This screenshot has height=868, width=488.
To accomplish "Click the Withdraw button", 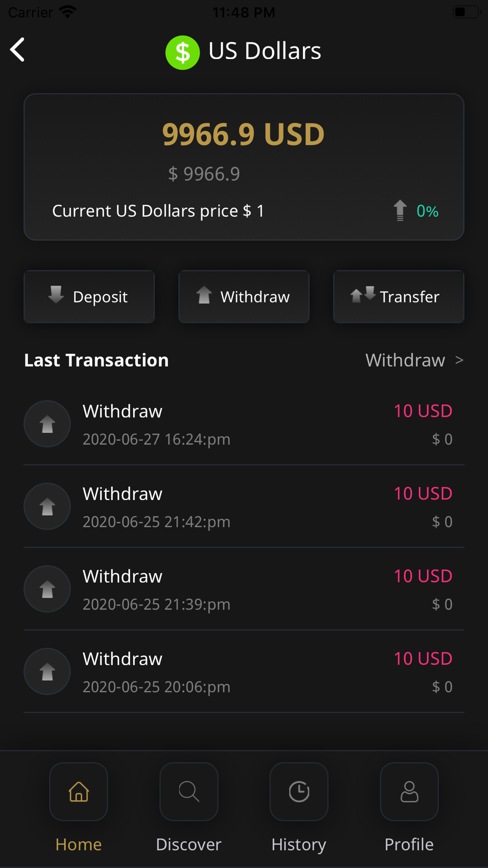I will pyautogui.click(x=244, y=296).
